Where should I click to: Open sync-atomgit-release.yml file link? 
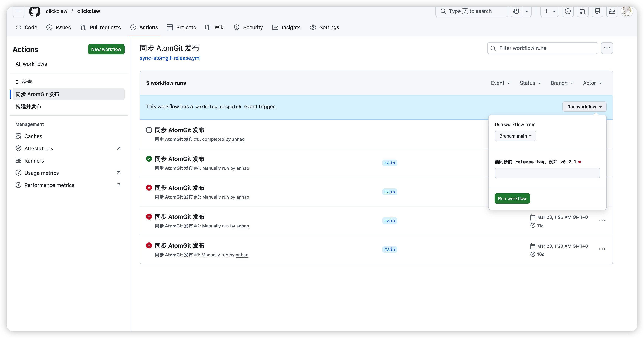tap(170, 58)
